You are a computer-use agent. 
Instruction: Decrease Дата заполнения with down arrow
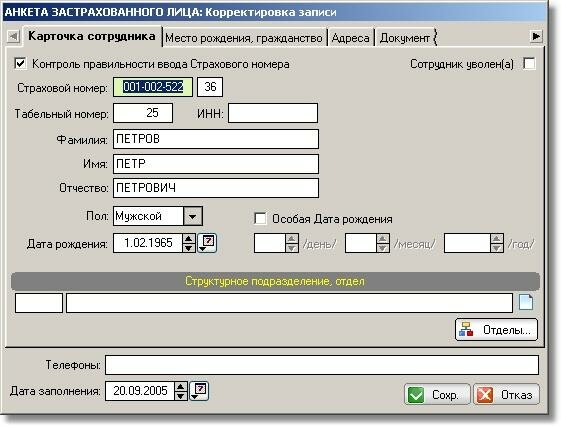click(x=181, y=396)
